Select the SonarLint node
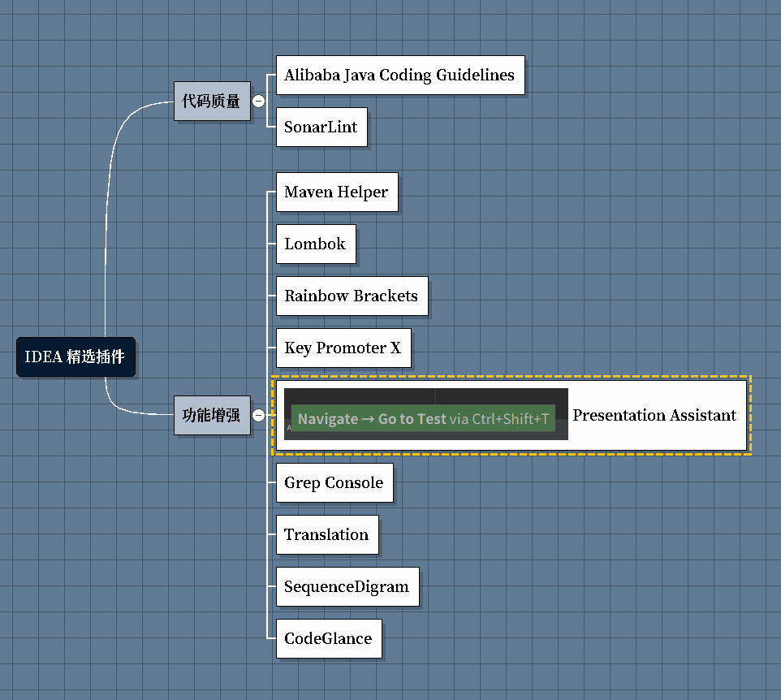781x700 pixels. (321, 127)
